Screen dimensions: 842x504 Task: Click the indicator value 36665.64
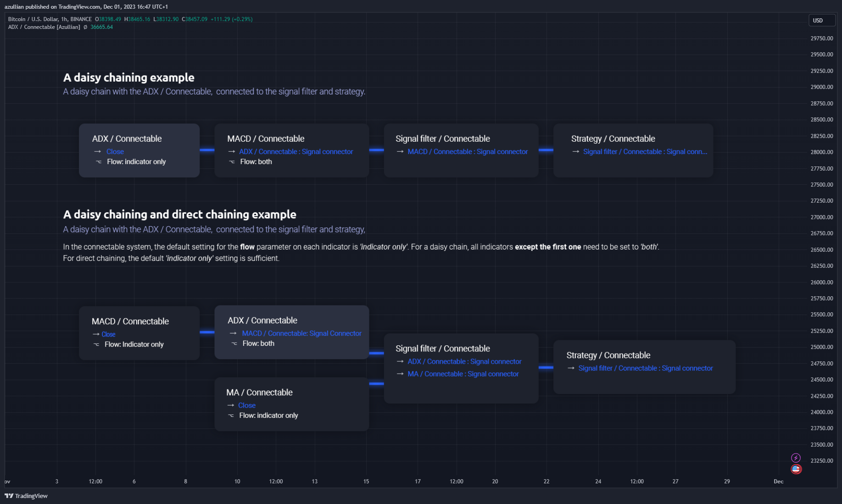(101, 27)
